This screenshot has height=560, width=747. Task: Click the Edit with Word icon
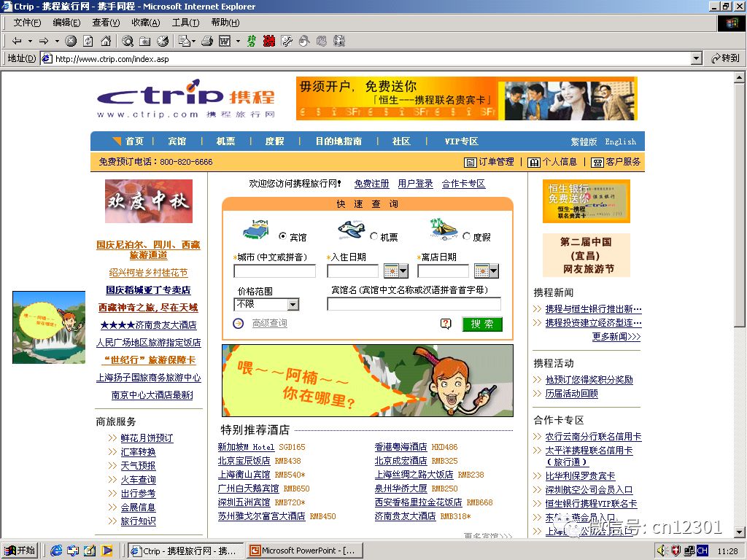[225, 42]
